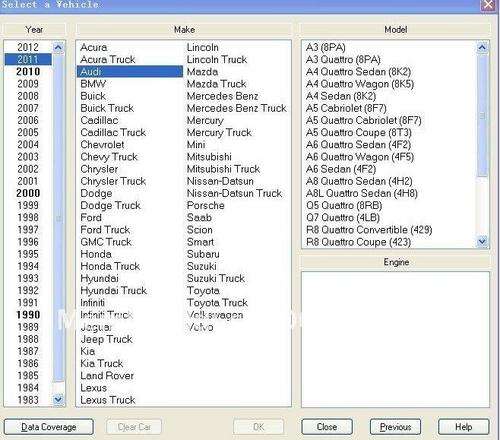Select A5 Quattro Coupe (8T3) model

359,132
